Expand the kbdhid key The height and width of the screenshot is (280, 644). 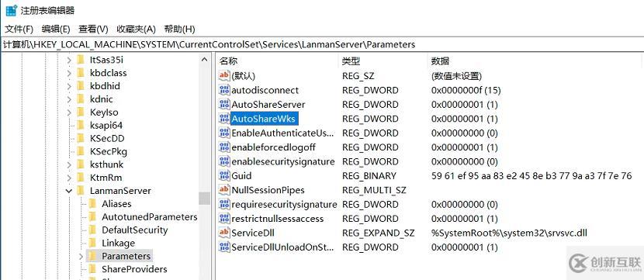pyautogui.click(x=68, y=86)
